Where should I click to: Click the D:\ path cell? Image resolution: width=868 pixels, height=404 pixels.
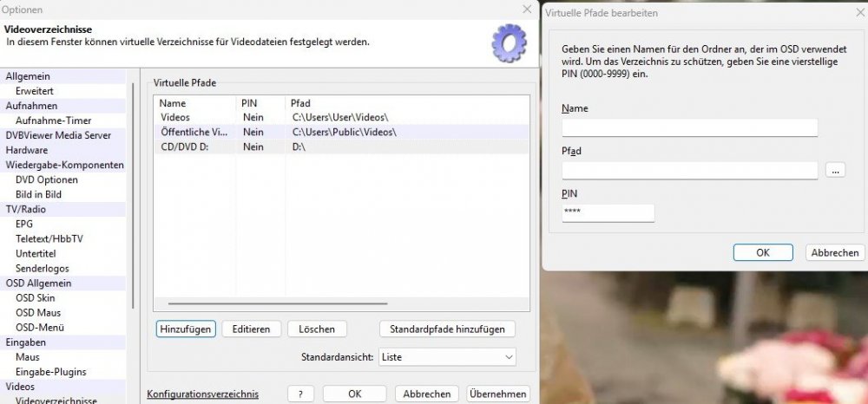click(299, 147)
